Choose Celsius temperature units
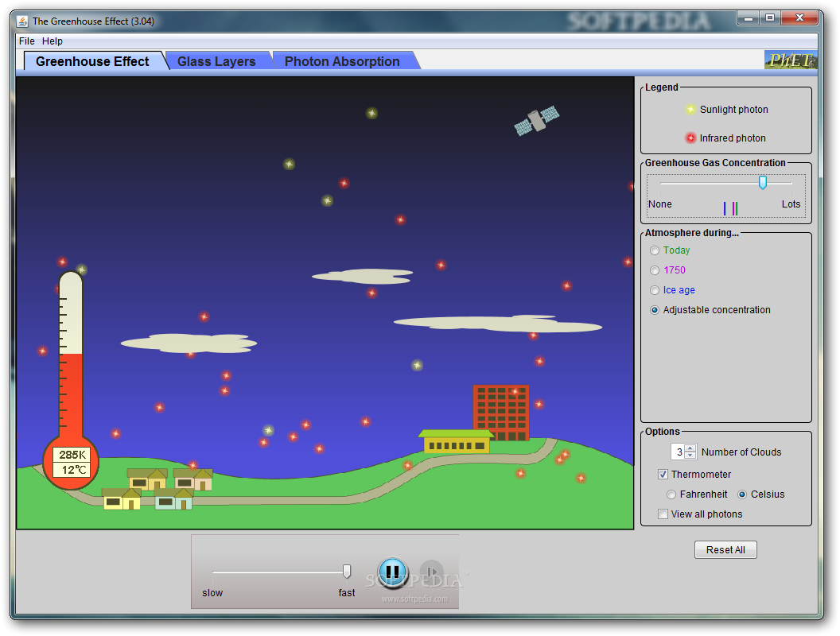840x636 pixels. [x=742, y=494]
